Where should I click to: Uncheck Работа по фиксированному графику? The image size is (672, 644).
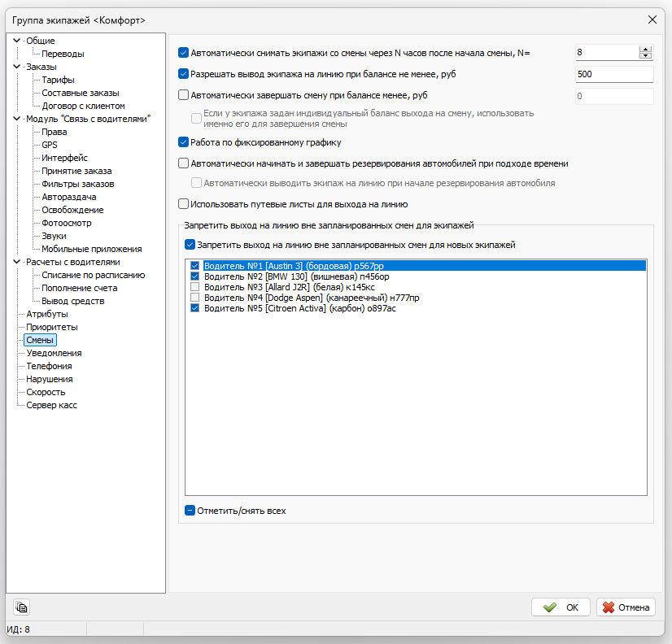click(183, 142)
